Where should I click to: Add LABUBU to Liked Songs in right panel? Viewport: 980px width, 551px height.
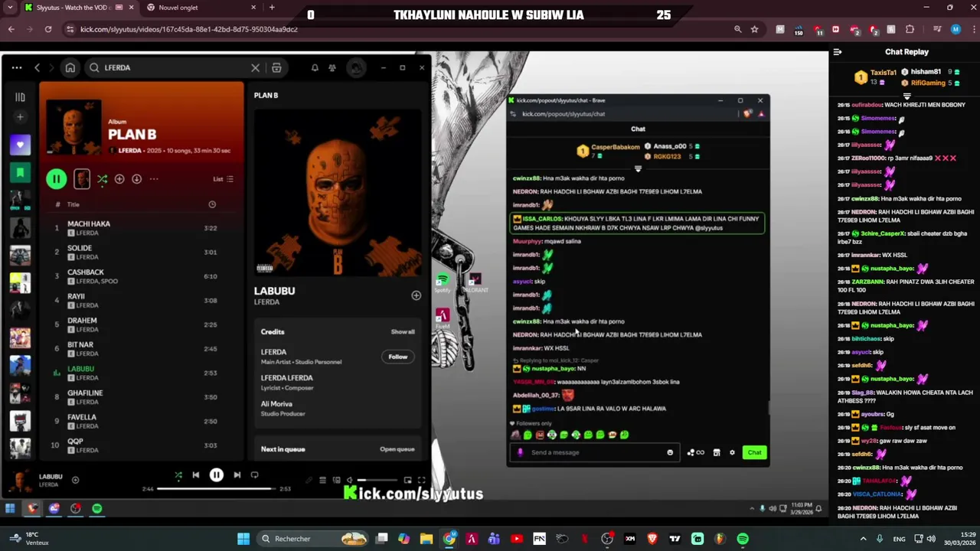(x=416, y=295)
